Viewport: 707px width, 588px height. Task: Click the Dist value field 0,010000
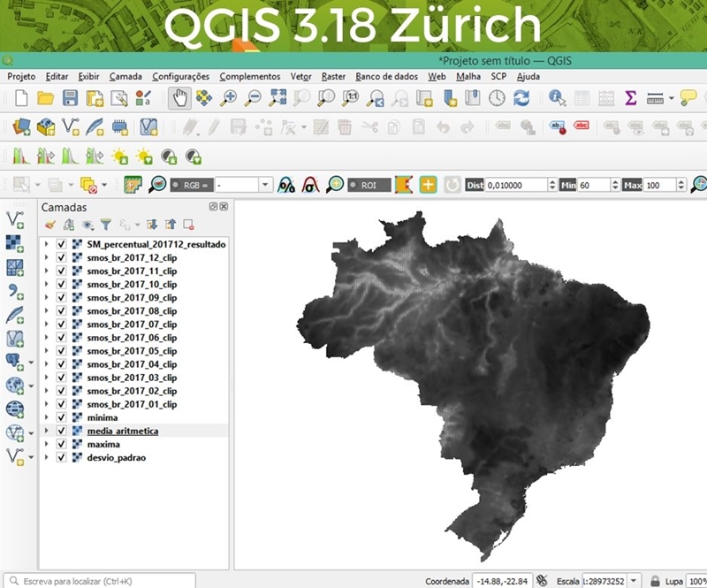point(516,185)
